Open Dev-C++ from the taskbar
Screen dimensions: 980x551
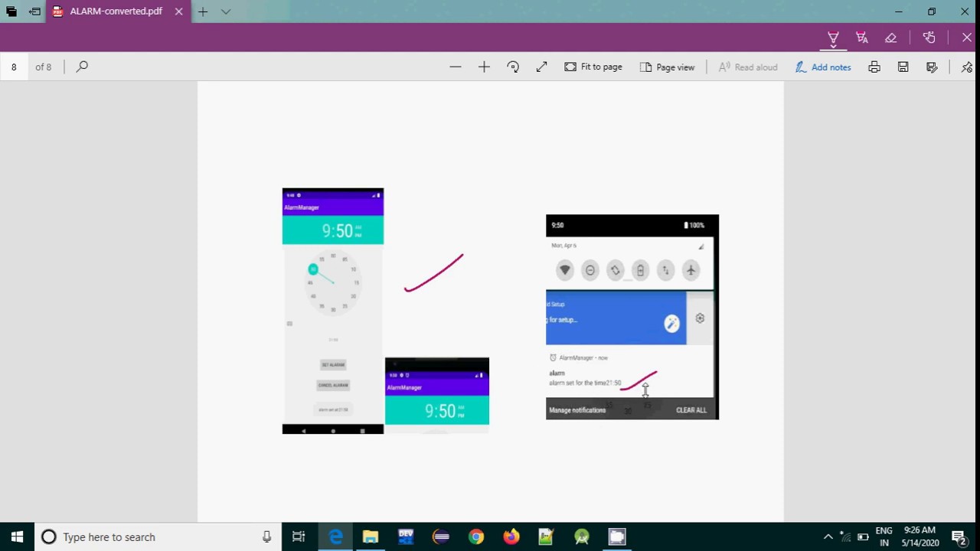(x=406, y=537)
